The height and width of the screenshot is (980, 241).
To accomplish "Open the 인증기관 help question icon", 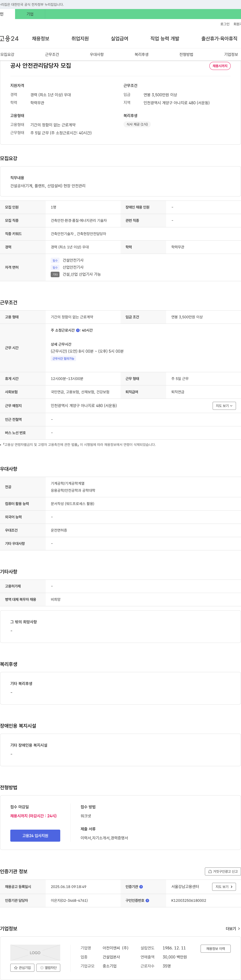I will pos(141,887).
